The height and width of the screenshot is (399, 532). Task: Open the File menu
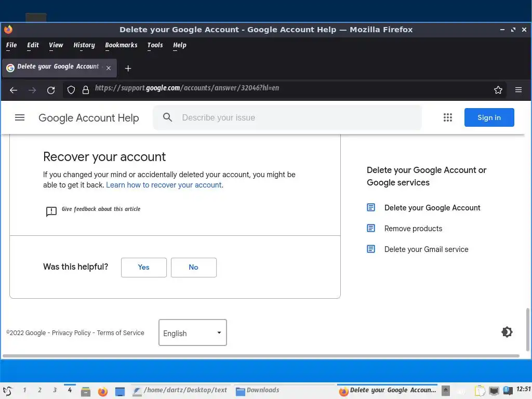click(x=11, y=45)
